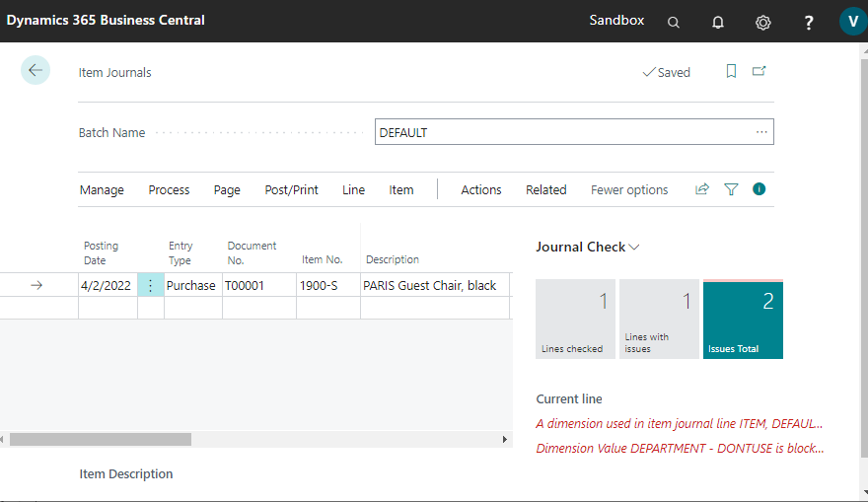Click the horizontal scrollbar thumb
Viewport: 868px width, 502px height.
point(101,440)
